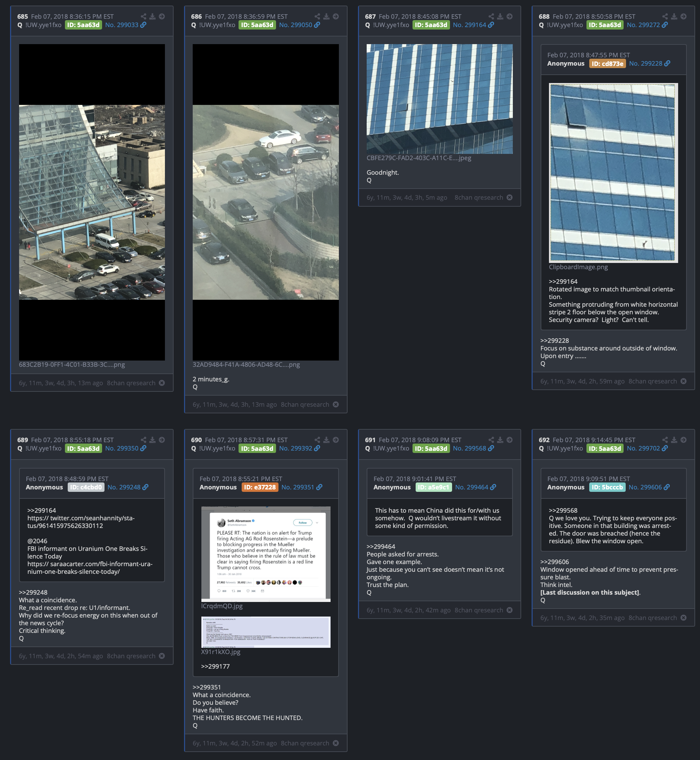700x760 pixels.
Task: Click the share icon on post 691
Action: click(491, 439)
